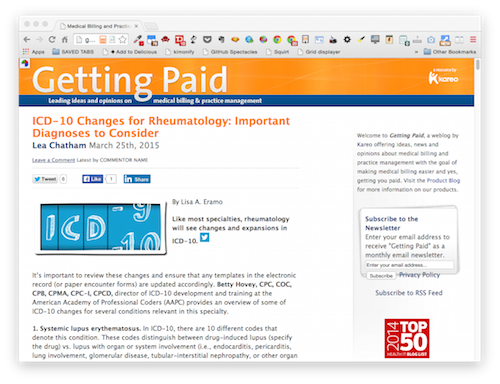The width and height of the screenshot is (500, 384).
Task: Open the gear extension icon in toolbar
Action: coord(347,40)
